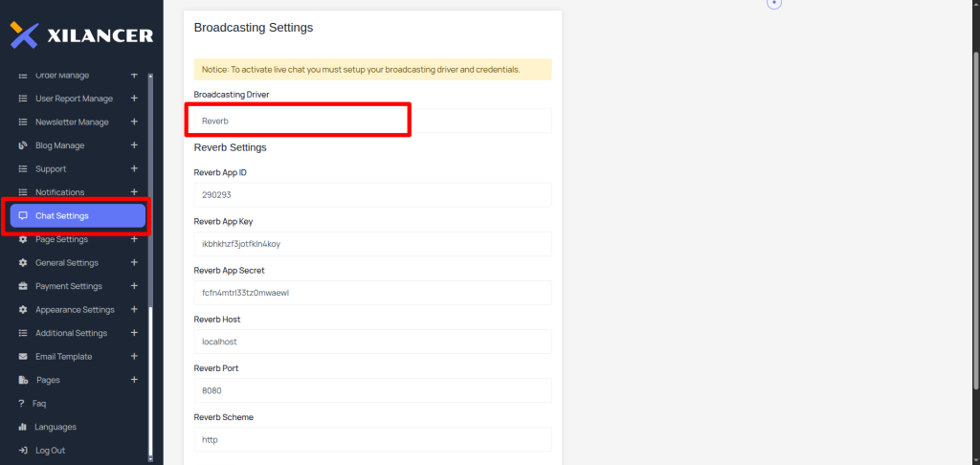The image size is (980, 465).
Task: Click the Languages bar chart icon
Action: (x=23, y=427)
